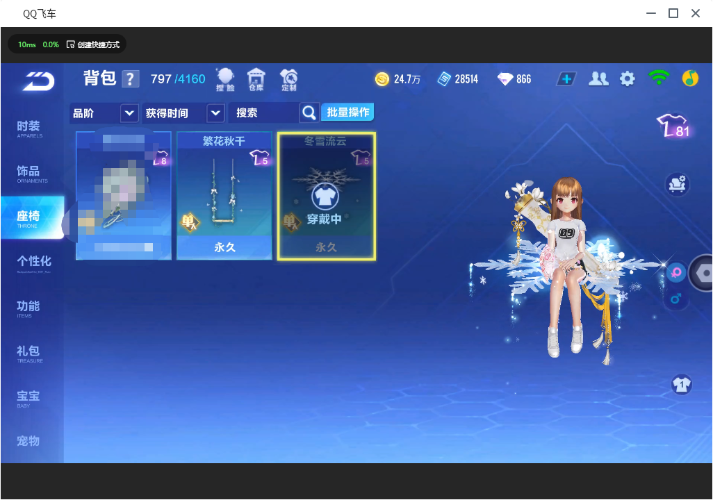Select the blurred first seat card
Image resolution: width=713 pixels, height=500 pixels.
point(124,196)
